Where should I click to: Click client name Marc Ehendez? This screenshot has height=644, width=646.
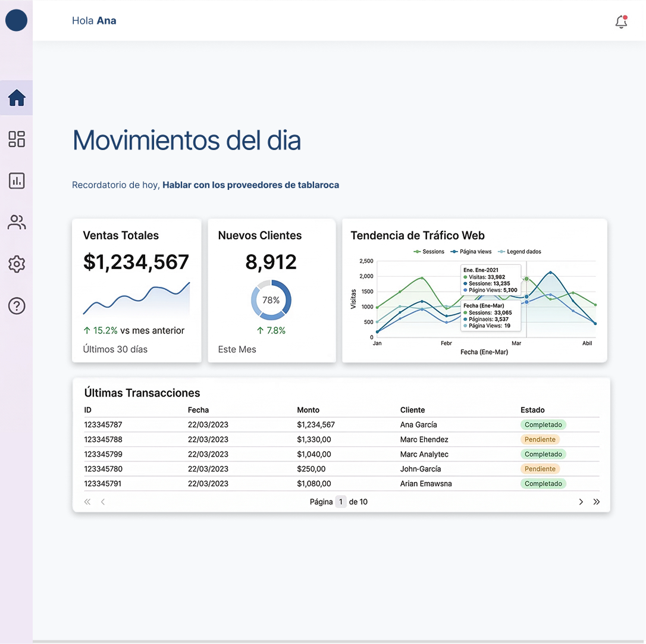coord(424,439)
